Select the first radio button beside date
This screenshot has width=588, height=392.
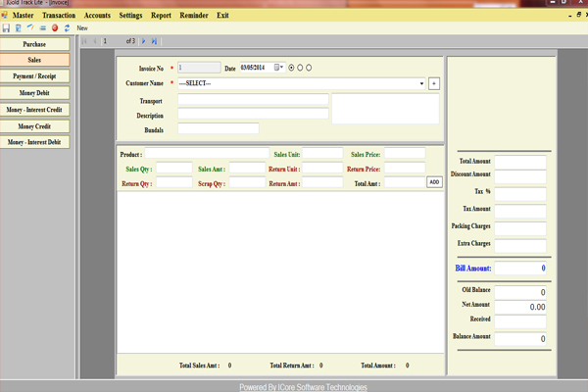(291, 68)
